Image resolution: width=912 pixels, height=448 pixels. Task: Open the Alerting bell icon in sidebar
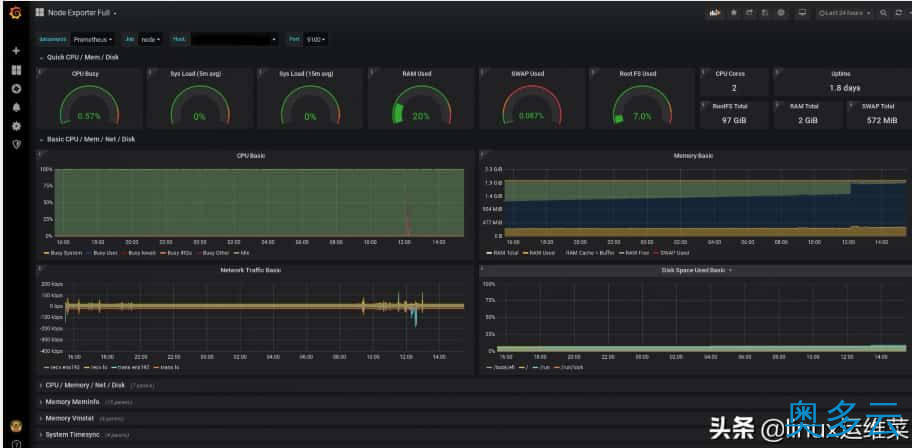(16, 107)
